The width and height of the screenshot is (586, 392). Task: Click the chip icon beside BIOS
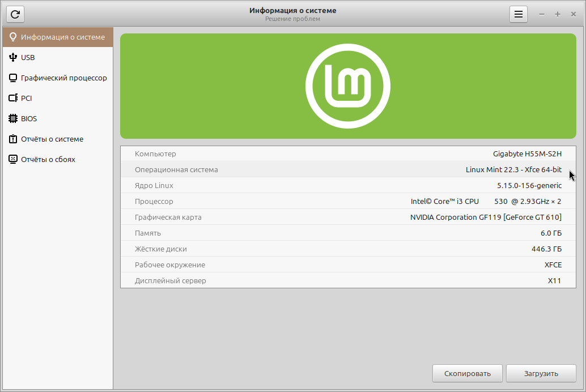click(x=12, y=118)
